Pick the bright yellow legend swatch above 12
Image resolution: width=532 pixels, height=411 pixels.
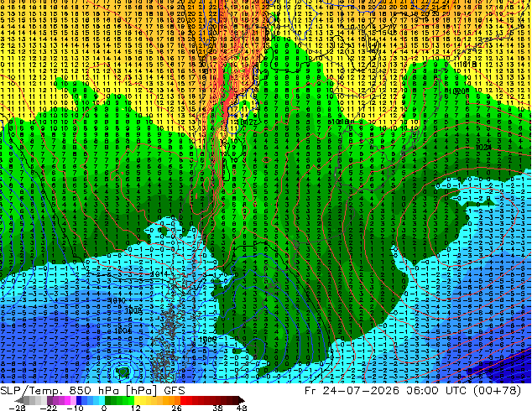[137, 400]
